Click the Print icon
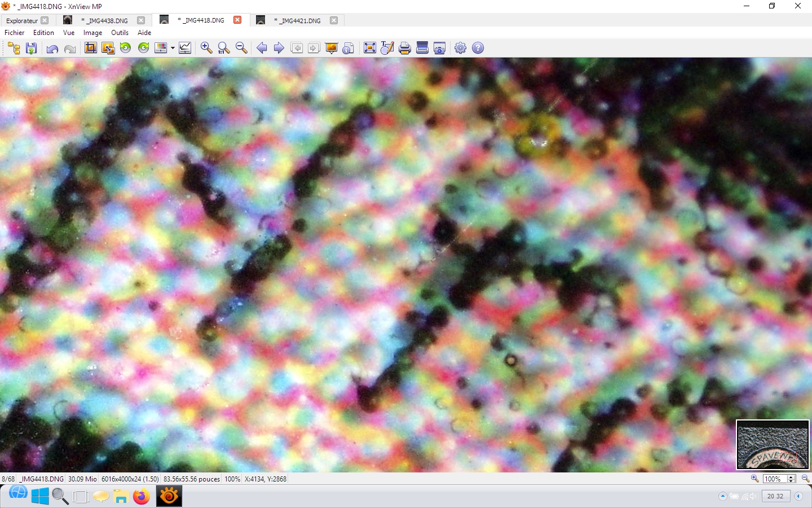812x508 pixels. click(404, 48)
